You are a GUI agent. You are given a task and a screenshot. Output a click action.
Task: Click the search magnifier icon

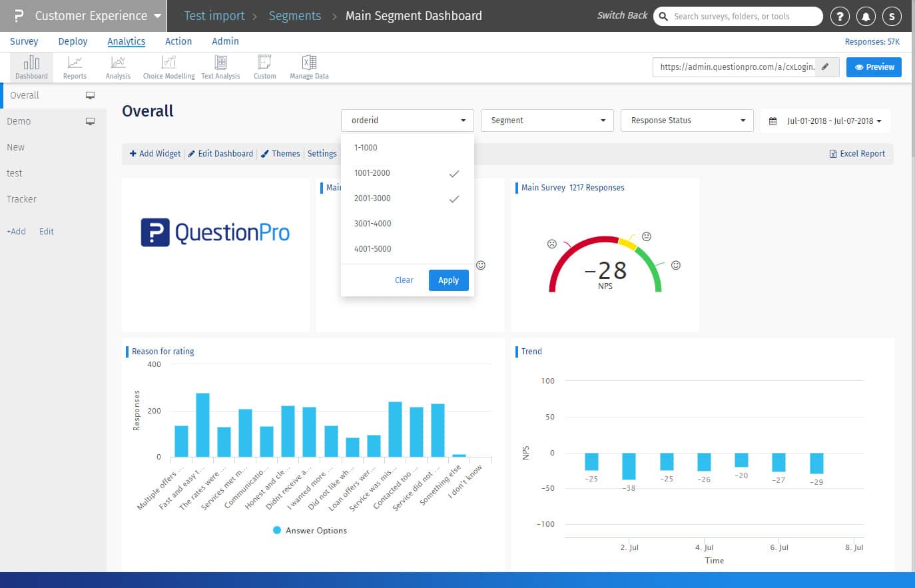point(663,16)
